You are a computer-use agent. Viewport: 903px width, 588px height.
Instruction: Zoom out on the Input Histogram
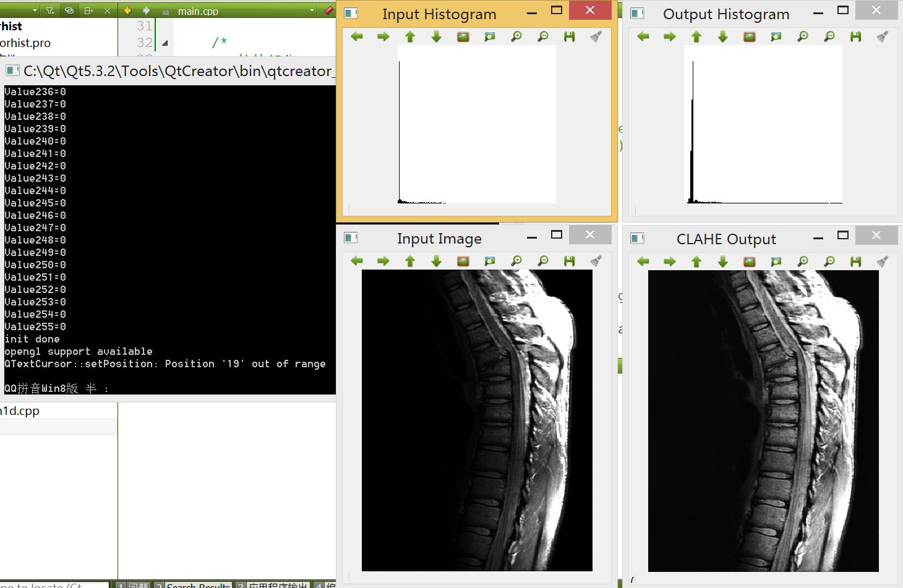[x=543, y=36]
